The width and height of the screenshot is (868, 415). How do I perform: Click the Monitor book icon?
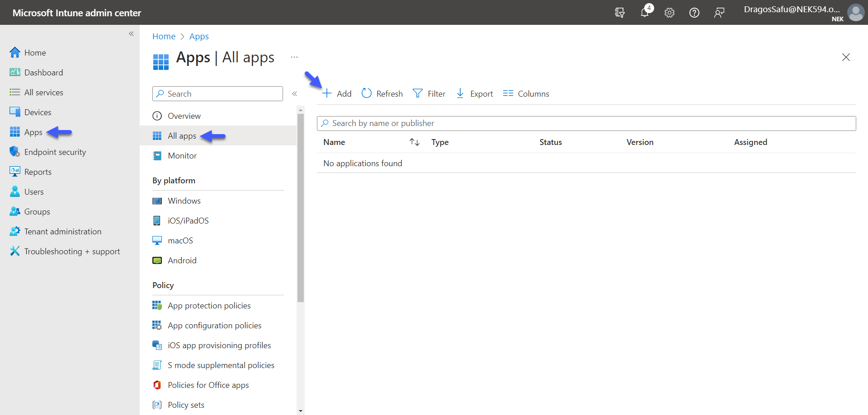click(x=157, y=156)
